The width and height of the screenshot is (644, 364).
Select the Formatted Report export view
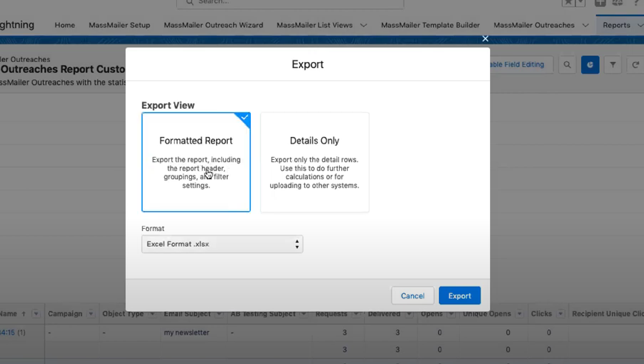[196, 162]
